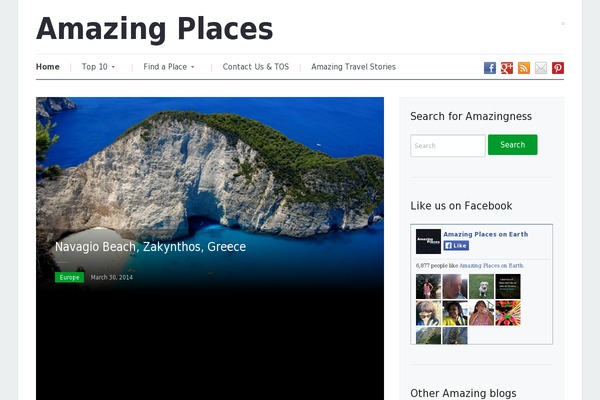Open the Facebook social icon

tap(490, 68)
